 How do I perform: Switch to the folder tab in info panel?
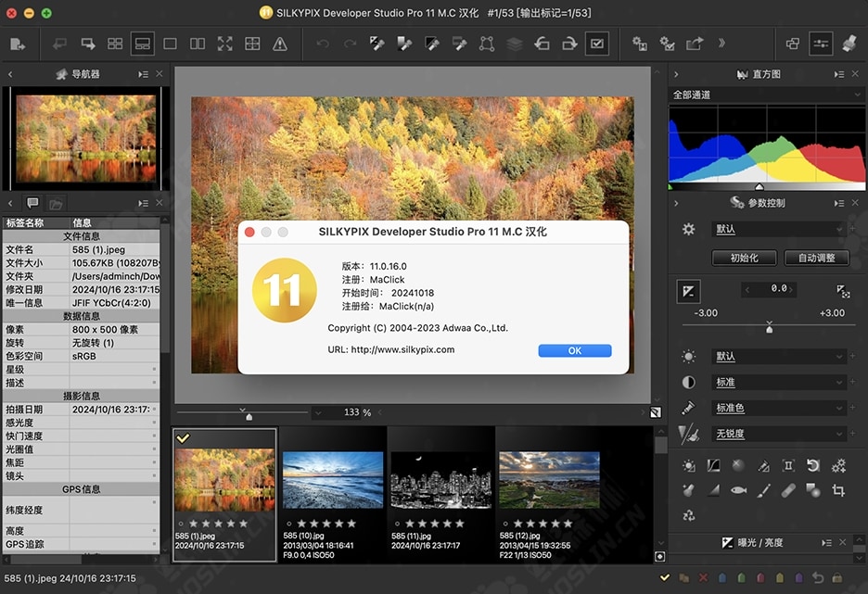pyautogui.click(x=56, y=203)
